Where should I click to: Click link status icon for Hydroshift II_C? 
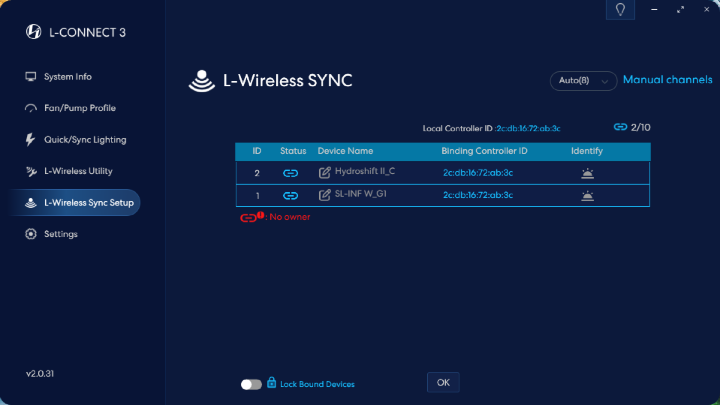[291, 172]
